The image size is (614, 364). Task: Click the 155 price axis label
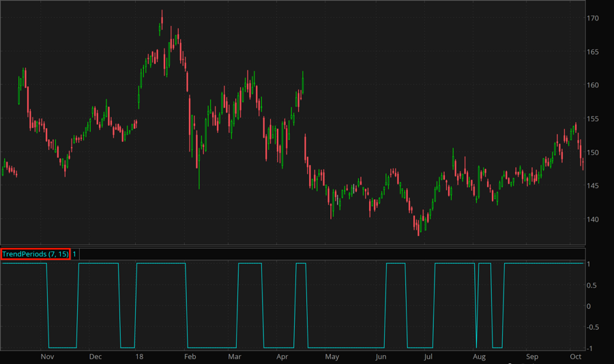[x=594, y=119]
